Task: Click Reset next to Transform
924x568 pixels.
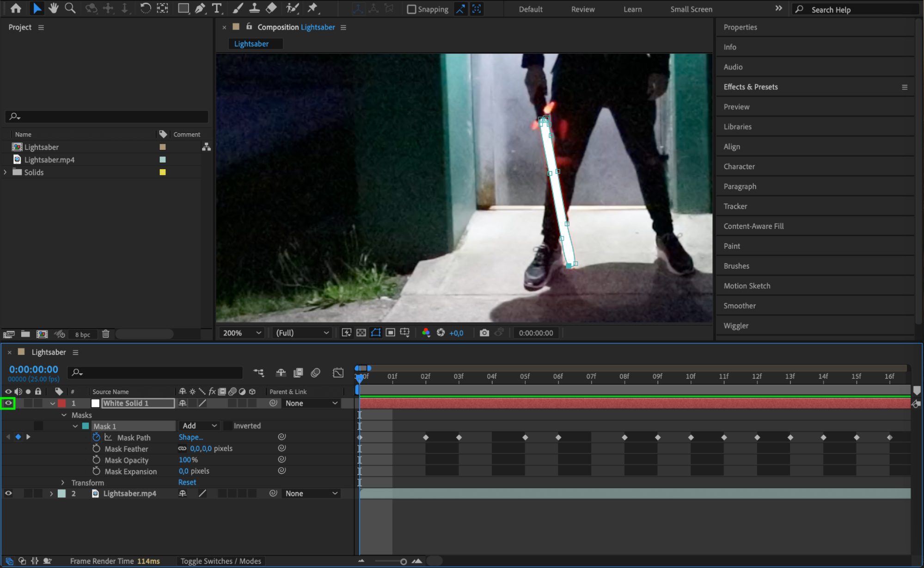Action: point(187,482)
